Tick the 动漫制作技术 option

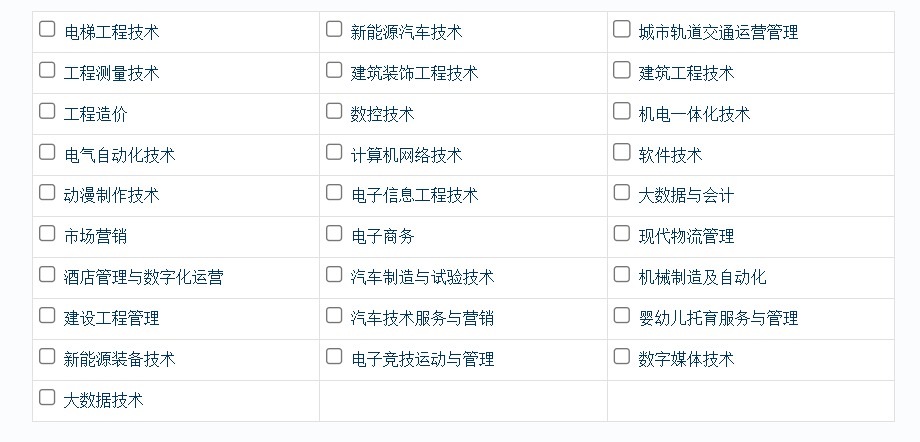(x=47, y=193)
